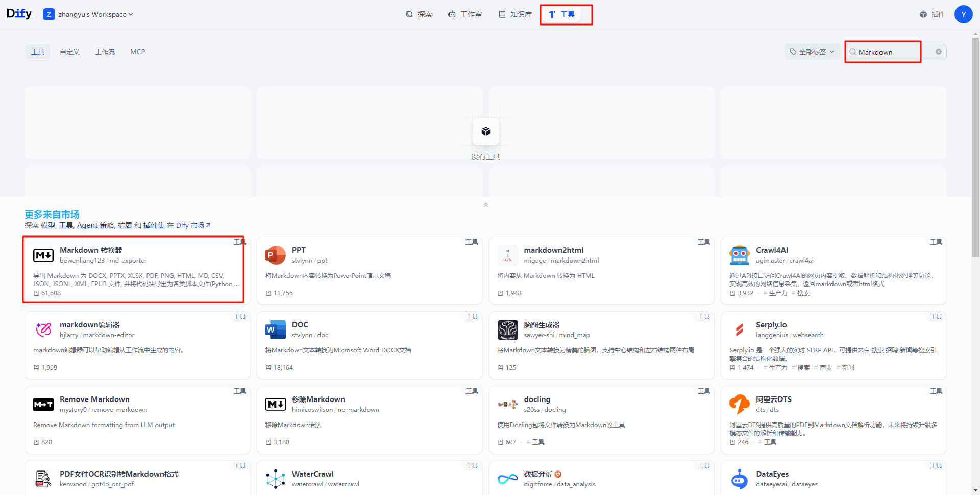Open the markdown2html plugin title
This screenshot has height=495, width=980.
point(554,250)
